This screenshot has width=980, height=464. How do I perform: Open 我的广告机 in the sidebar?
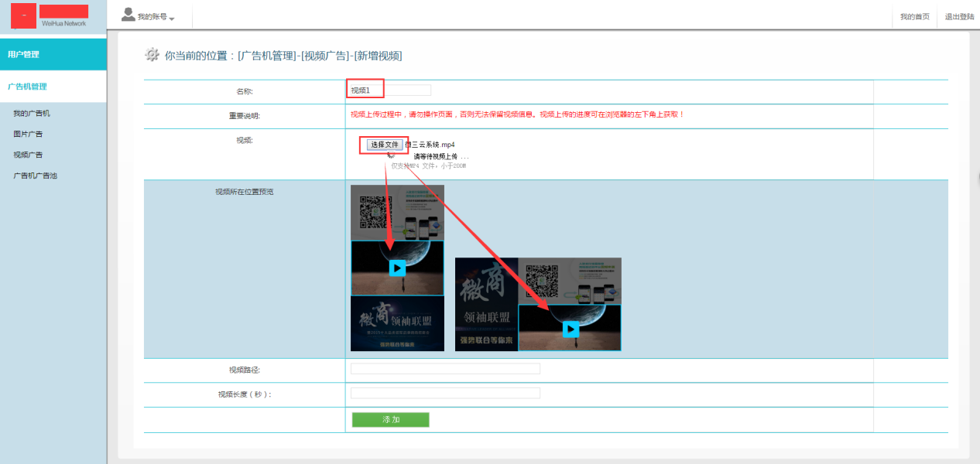[32, 114]
